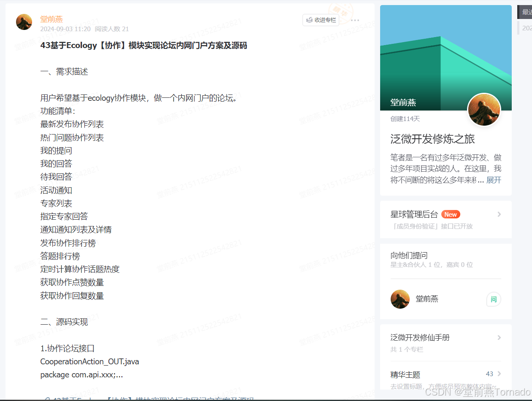The width and height of the screenshot is (532, 401).
Task: Click the orange author name 堂前燕
Action: [x=51, y=19]
